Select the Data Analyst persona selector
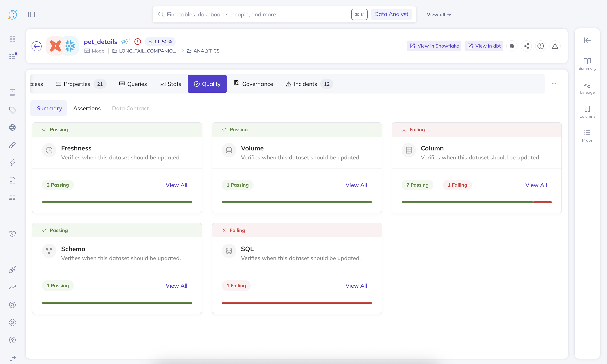The width and height of the screenshot is (607, 364). [391, 14]
